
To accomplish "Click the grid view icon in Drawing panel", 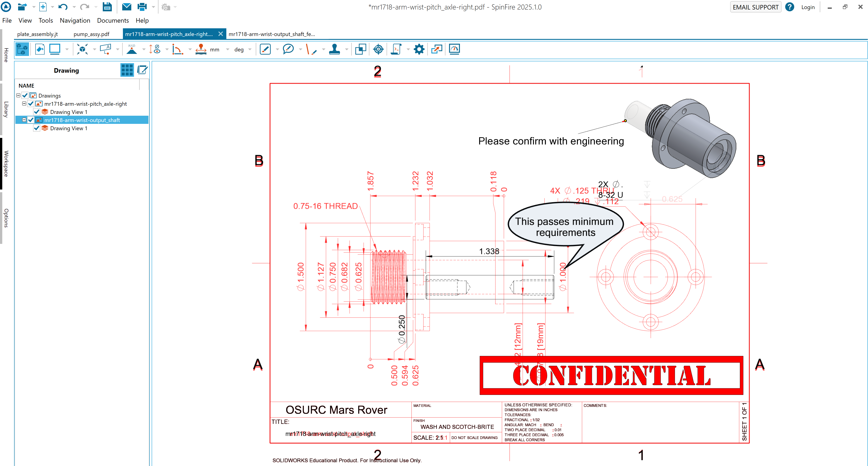I will coord(127,70).
